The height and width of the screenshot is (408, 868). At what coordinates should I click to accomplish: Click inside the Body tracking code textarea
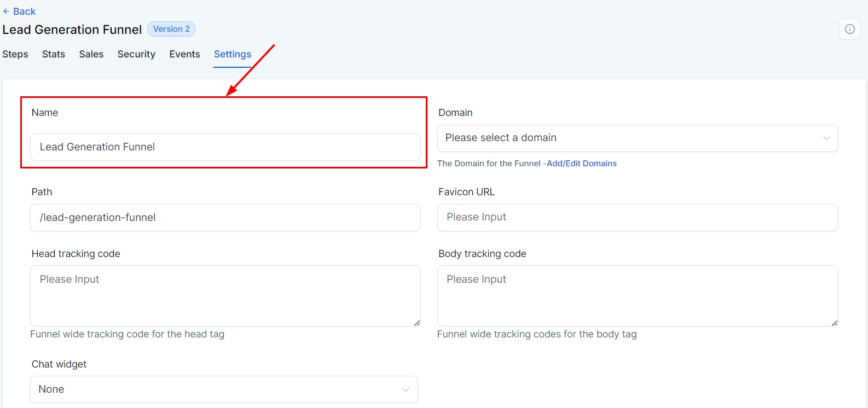[637, 295]
